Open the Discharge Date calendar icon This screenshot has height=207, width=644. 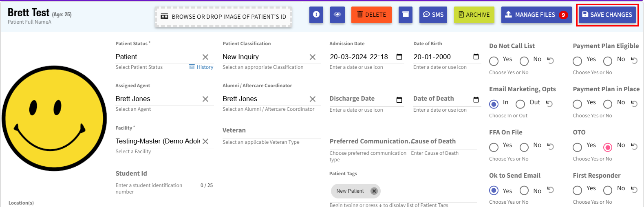[x=399, y=99]
